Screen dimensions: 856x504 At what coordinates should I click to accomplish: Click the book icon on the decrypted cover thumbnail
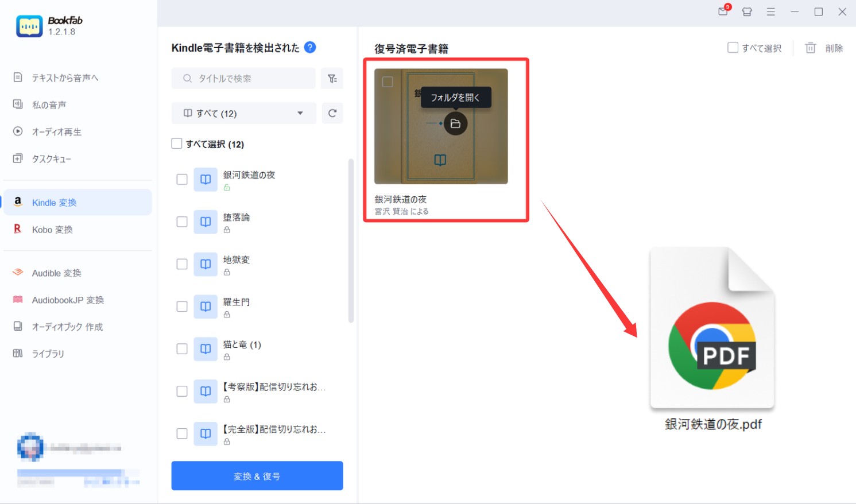click(439, 161)
